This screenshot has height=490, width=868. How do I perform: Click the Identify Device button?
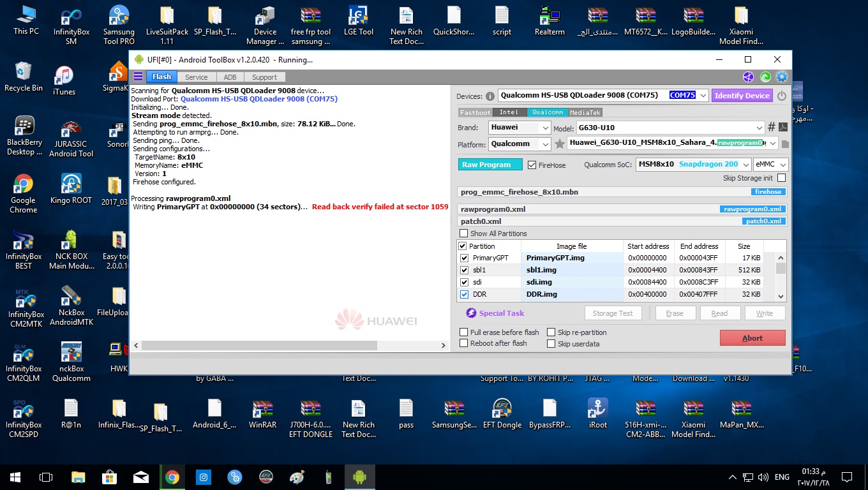point(742,96)
